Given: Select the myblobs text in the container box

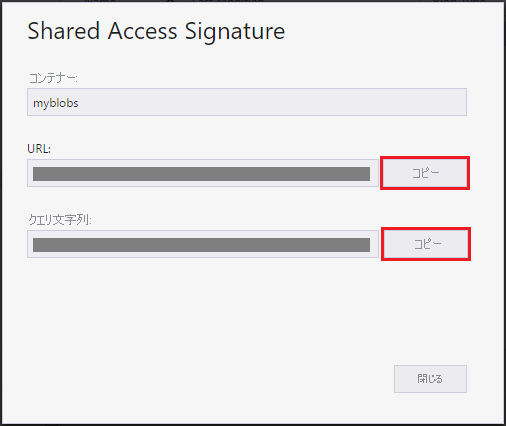Looking at the screenshot, I should pos(56,103).
